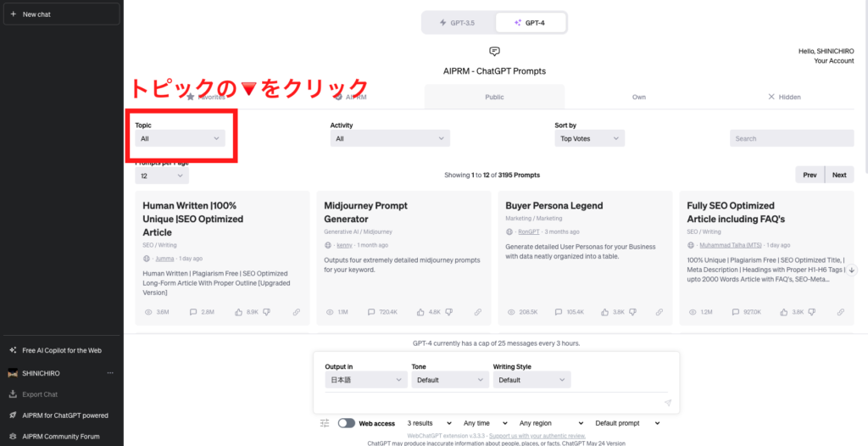Image resolution: width=868 pixels, height=446 pixels.
Task: Switch to the GPT-3.5 model
Action: coord(458,23)
